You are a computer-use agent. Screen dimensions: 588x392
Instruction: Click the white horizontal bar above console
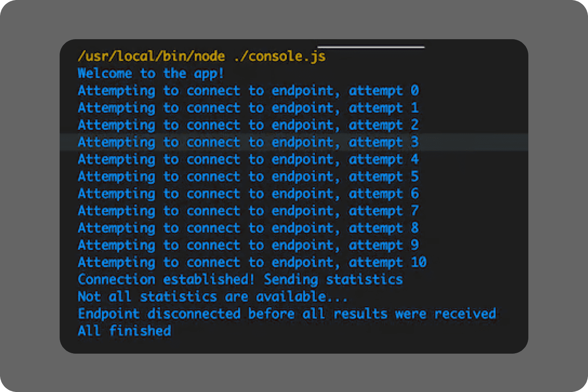point(371,47)
